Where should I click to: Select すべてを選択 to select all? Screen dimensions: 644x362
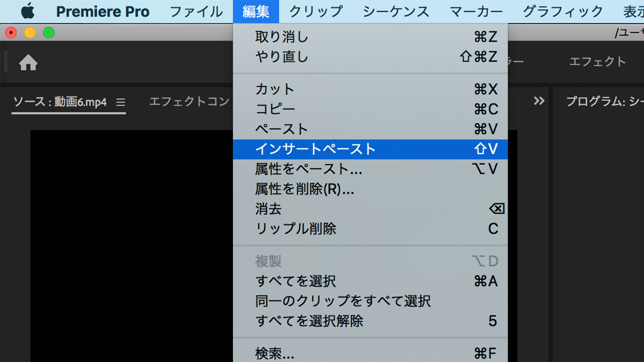pos(296,281)
